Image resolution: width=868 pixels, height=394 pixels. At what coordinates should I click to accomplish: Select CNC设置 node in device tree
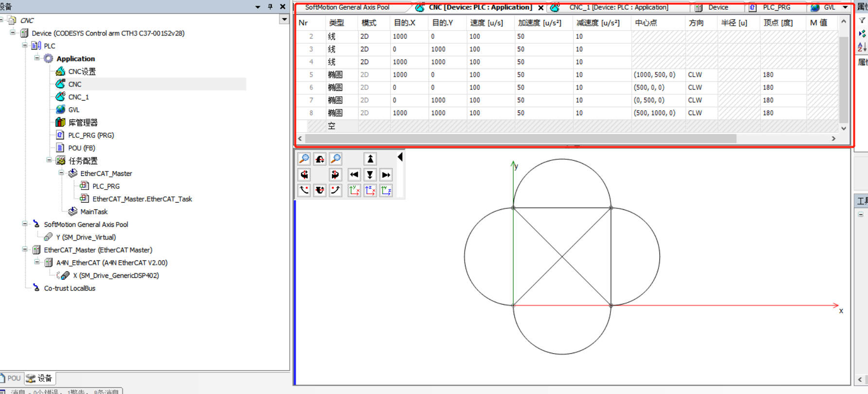click(82, 71)
